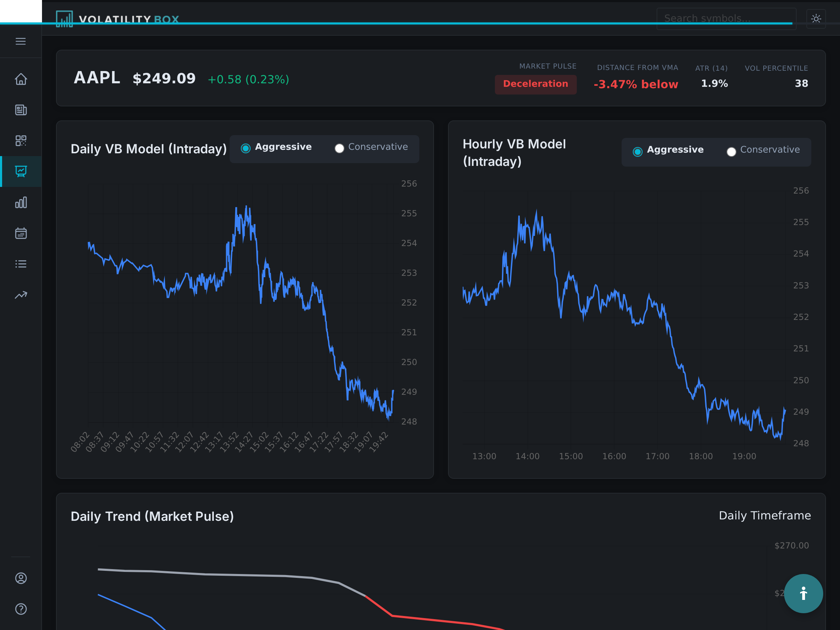840x630 pixels.
Task: Click the 14:00 label on hourly chart
Action: [x=527, y=456]
